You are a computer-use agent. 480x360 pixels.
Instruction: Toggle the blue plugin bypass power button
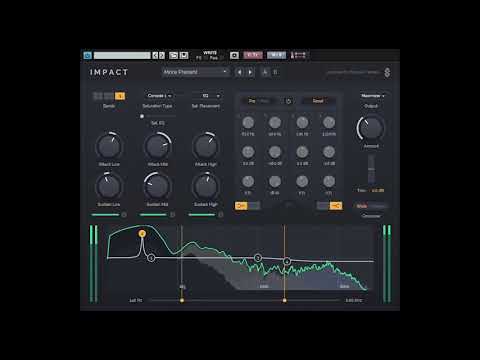pos(88,55)
